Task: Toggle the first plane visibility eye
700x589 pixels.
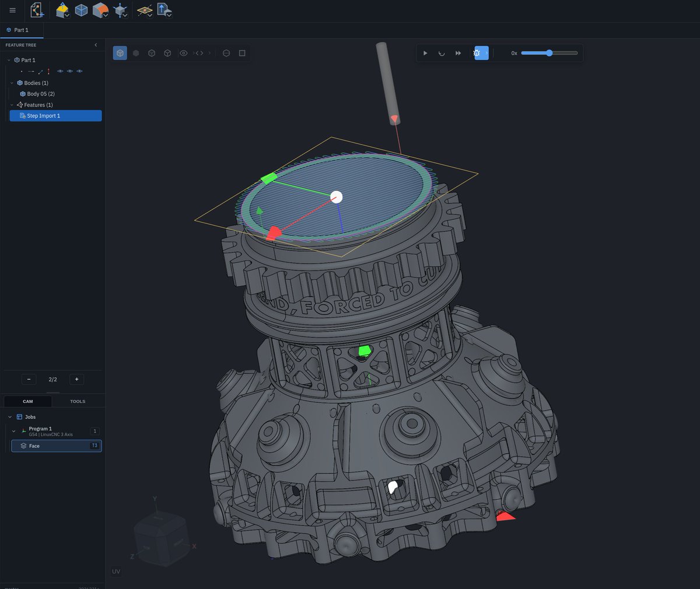Action: click(60, 71)
